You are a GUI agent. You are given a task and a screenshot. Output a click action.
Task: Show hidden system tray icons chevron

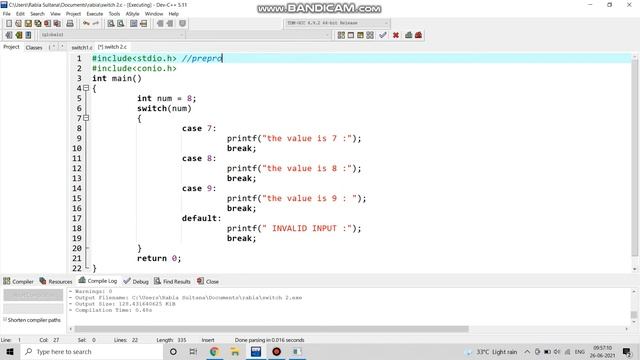click(x=527, y=352)
